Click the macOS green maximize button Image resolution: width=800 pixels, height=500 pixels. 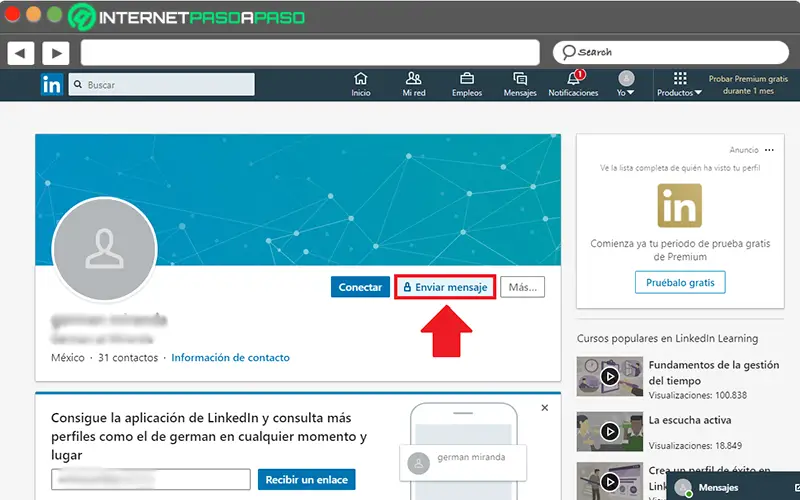(x=55, y=14)
